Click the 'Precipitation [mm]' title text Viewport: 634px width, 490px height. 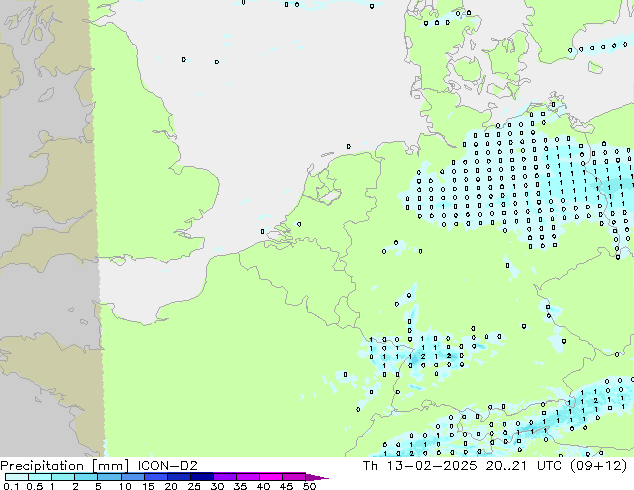pos(65,466)
